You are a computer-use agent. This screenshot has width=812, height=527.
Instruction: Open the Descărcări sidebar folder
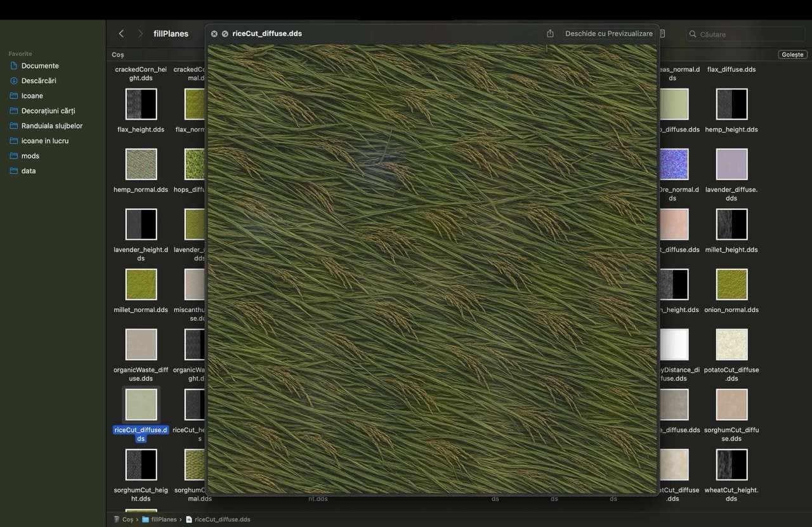pyautogui.click(x=39, y=81)
